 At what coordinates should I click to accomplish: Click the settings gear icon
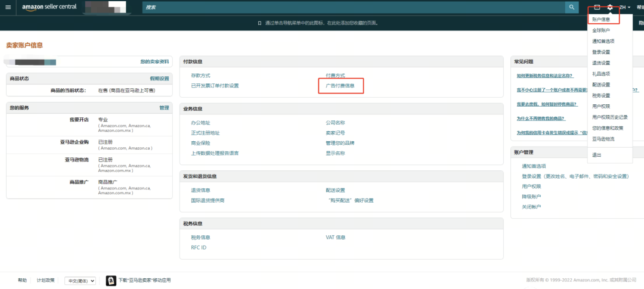[x=611, y=7]
